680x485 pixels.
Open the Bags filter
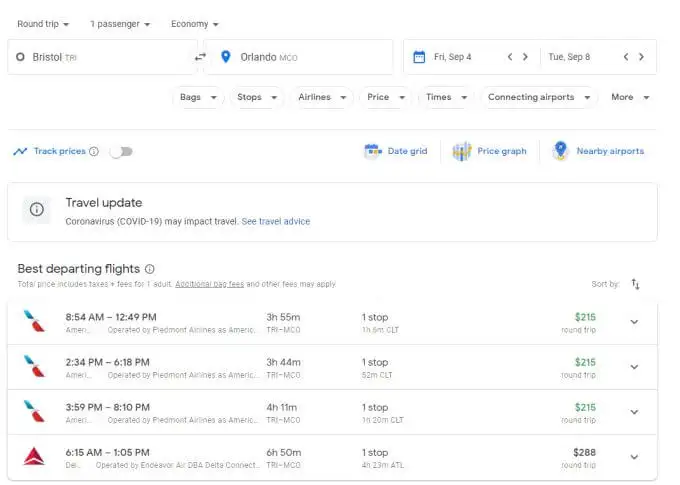tap(198, 97)
